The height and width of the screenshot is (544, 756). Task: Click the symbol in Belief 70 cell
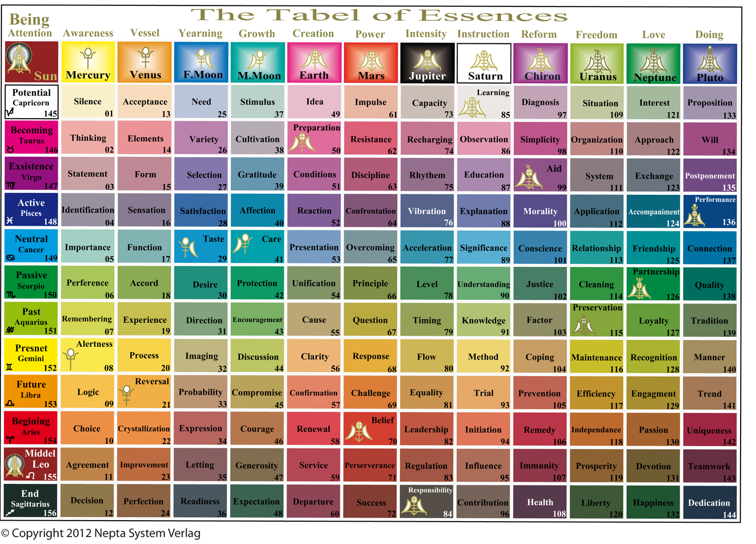point(358,432)
